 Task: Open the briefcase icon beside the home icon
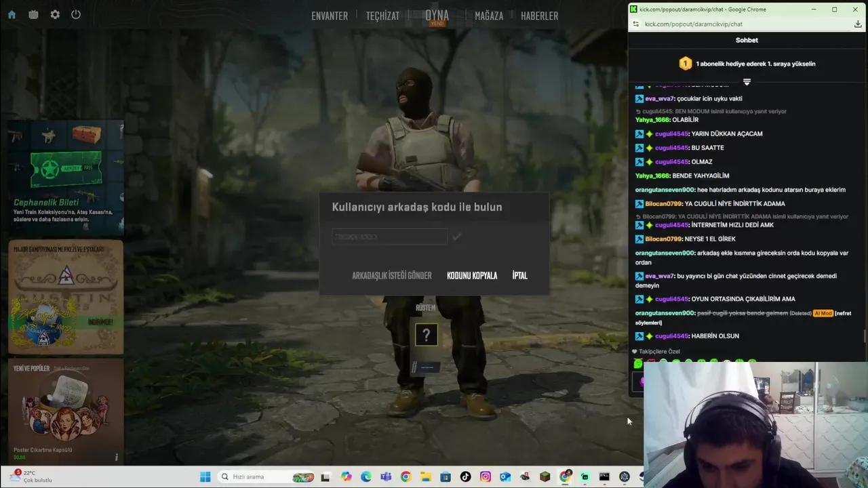[x=33, y=14]
